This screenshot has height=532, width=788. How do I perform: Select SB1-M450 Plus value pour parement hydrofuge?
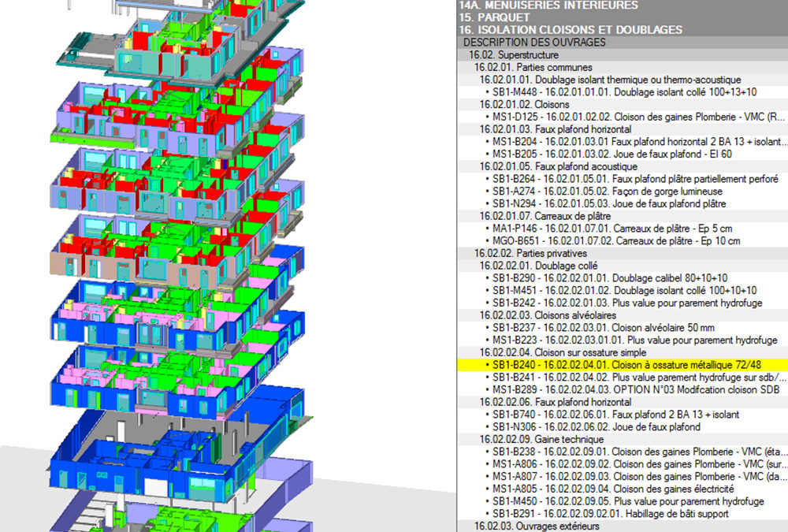tap(623, 501)
